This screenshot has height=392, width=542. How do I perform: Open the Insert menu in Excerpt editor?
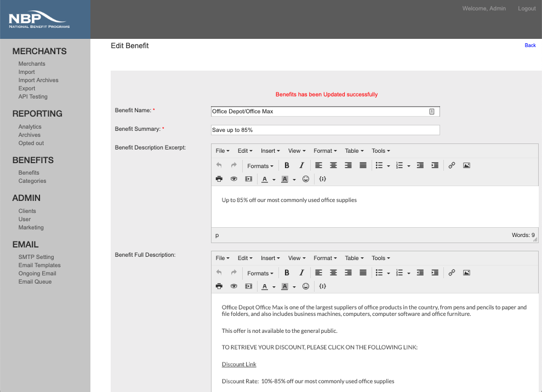(270, 151)
